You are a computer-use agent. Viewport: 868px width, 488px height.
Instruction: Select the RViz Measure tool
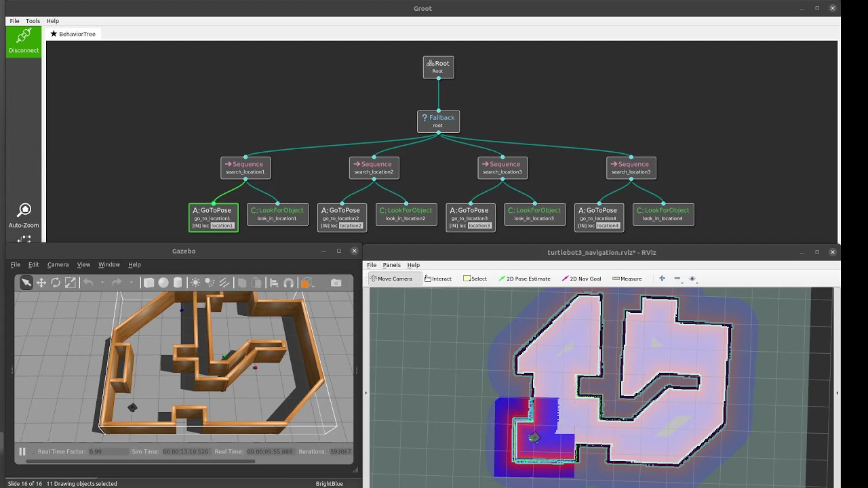coord(627,279)
